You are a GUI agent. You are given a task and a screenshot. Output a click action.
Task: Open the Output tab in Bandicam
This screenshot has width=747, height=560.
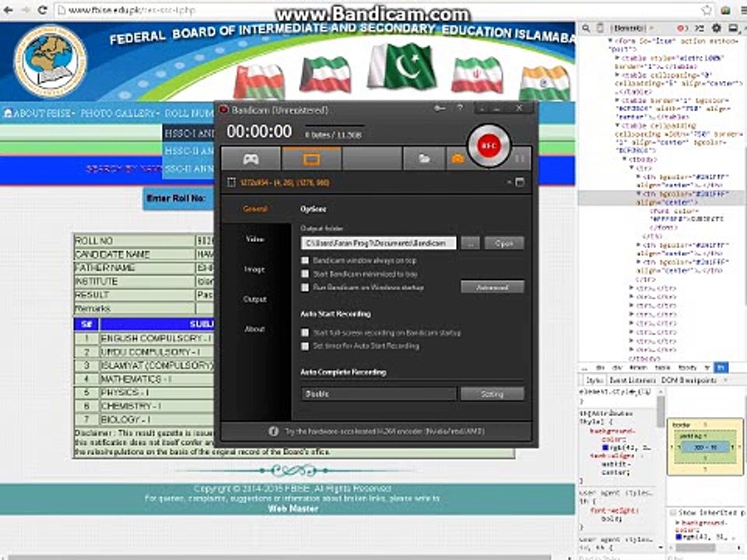pos(255,299)
